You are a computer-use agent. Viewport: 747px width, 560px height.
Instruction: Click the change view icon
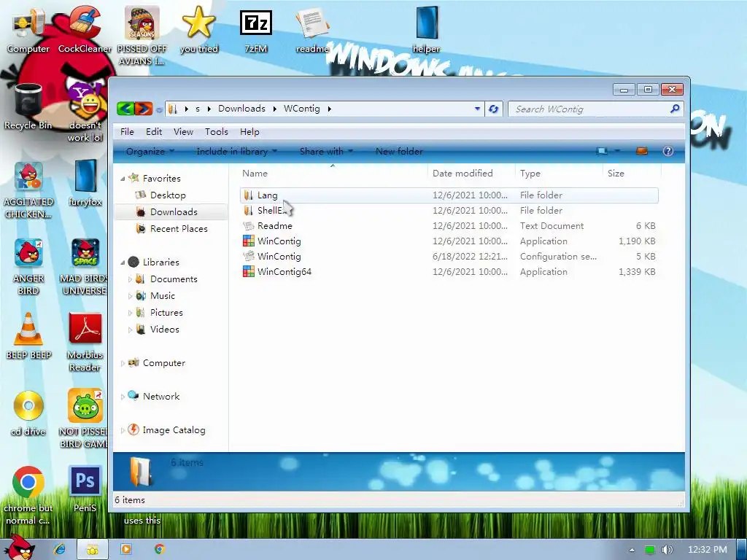click(x=602, y=152)
